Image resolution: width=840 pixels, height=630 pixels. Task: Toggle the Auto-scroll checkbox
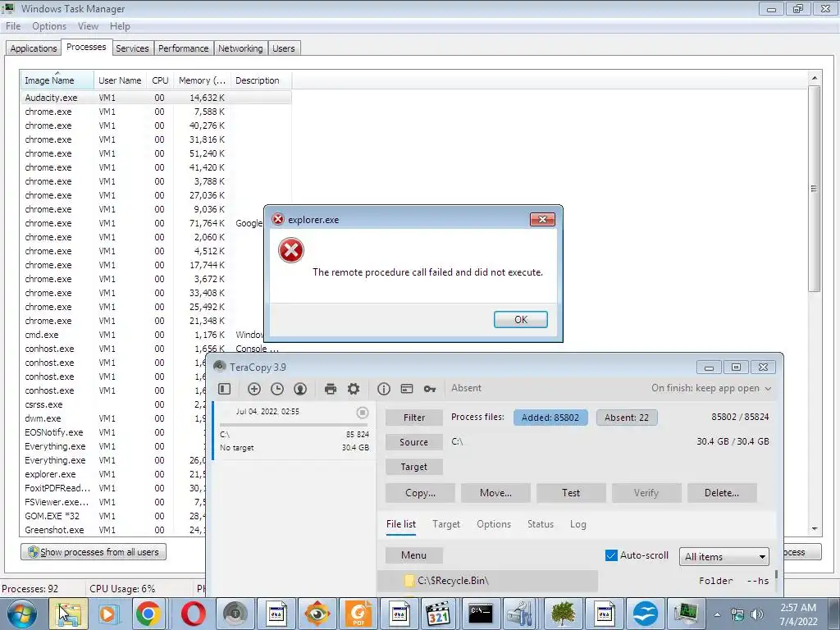point(611,555)
